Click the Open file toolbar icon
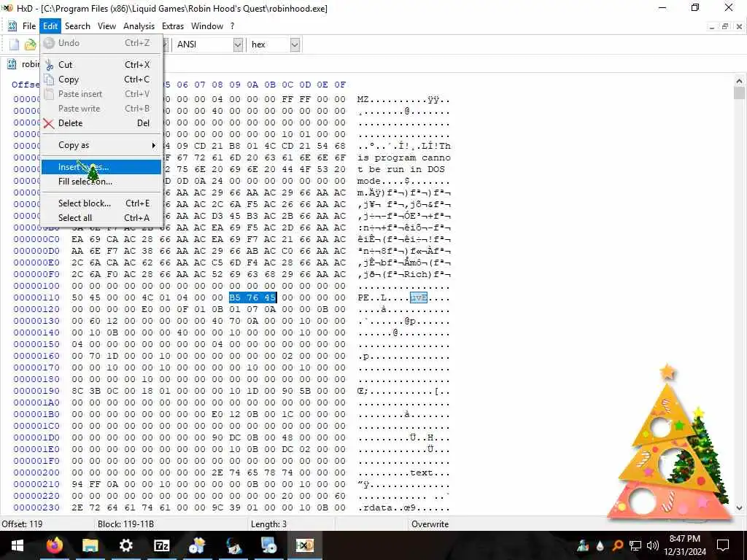This screenshot has width=747, height=560. point(30,44)
